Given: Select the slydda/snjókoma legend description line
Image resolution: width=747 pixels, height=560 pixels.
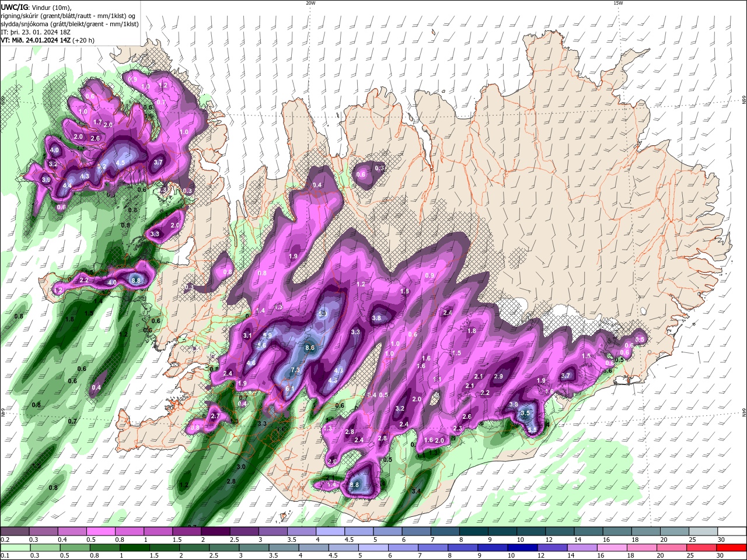Looking at the screenshot, I should pyautogui.click(x=69, y=24).
